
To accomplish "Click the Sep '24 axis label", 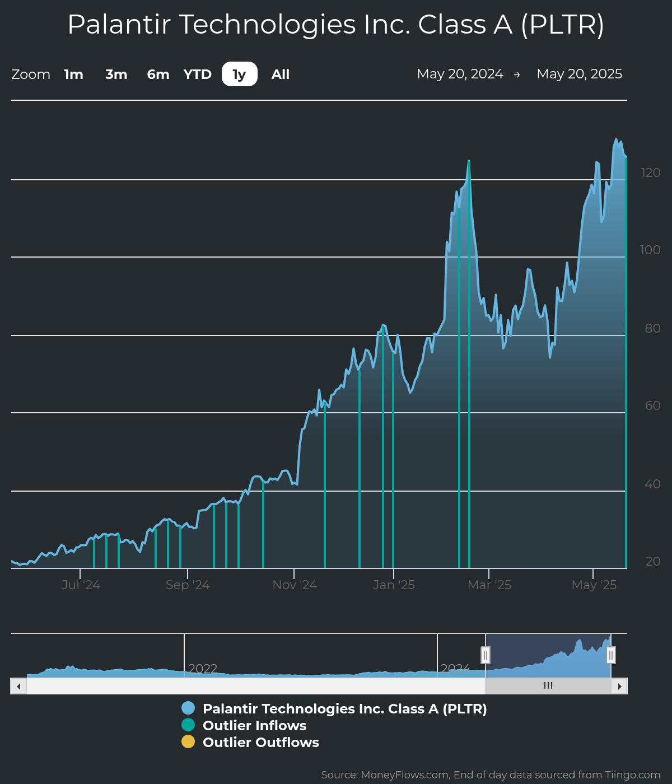I will pyautogui.click(x=188, y=585).
